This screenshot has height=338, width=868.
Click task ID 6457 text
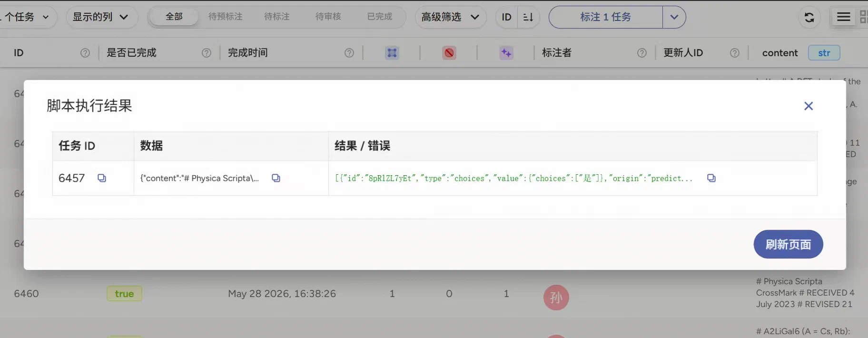pyautogui.click(x=71, y=178)
